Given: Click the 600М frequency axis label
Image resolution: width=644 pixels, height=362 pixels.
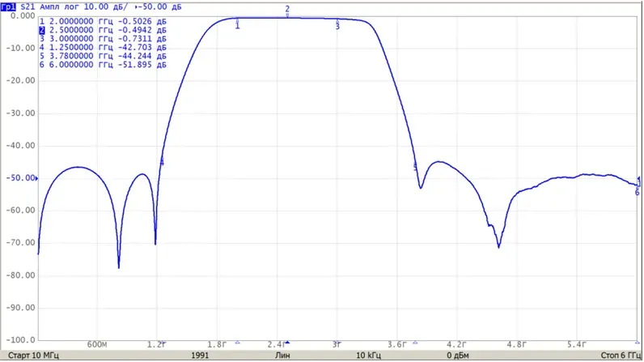Looking at the screenshot, I should click(x=97, y=345).
